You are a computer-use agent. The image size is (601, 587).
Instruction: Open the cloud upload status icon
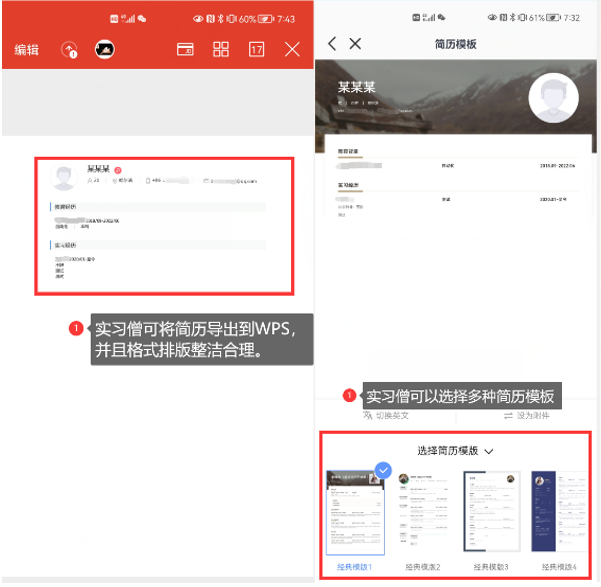69,50
